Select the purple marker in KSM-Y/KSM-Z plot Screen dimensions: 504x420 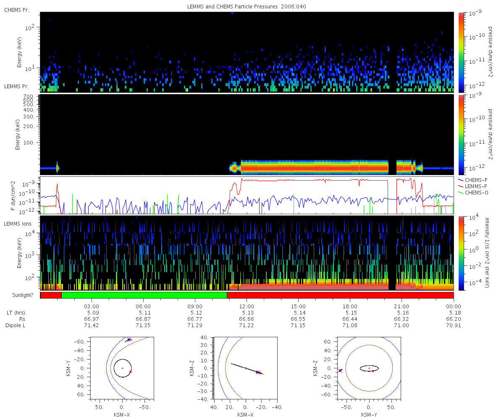[340, 370]
